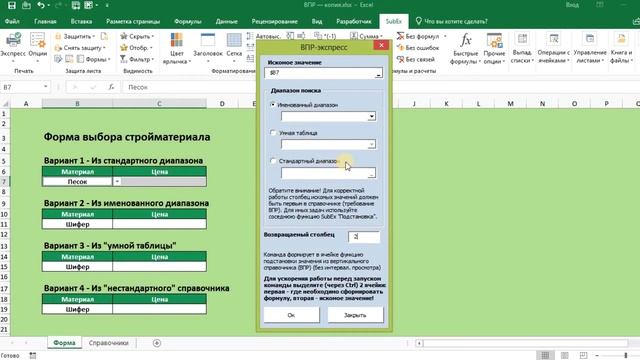Click the Сетка grid icon
640x360 pixels.
(234, 46)
